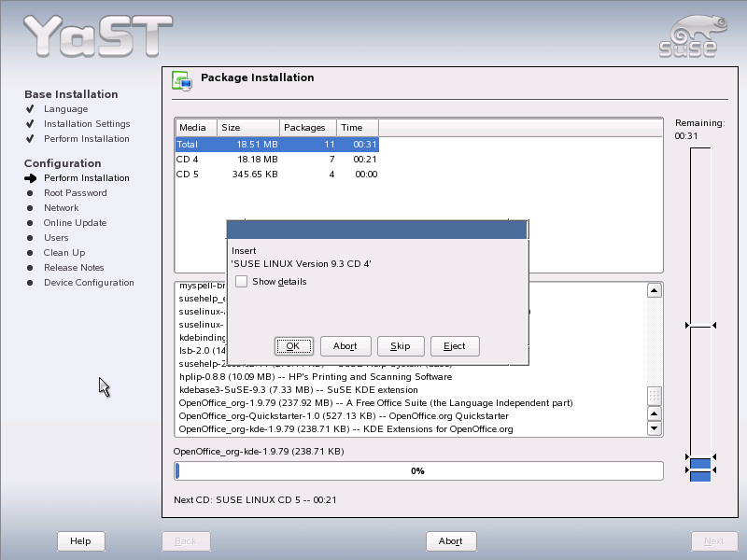Click the Network step in the sidebar
747x560 pixels.
pyautogui.click(x=61, y=207)
